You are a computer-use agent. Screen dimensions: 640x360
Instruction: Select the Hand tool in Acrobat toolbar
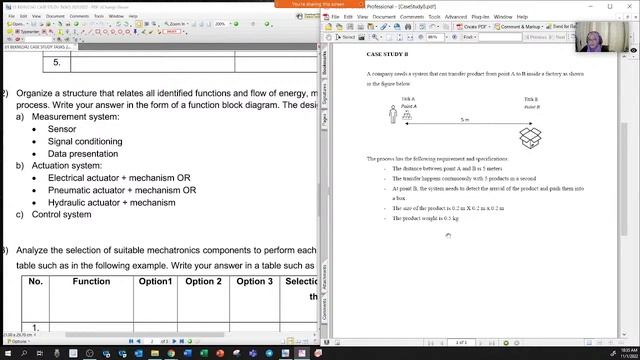coord(329,37)
